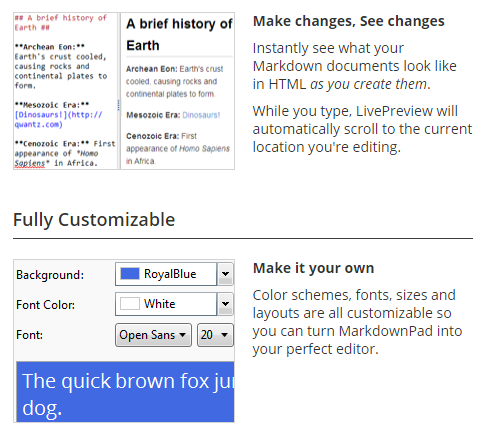
Task: Expand the Open Sans font dropdown
Action: 153,335
